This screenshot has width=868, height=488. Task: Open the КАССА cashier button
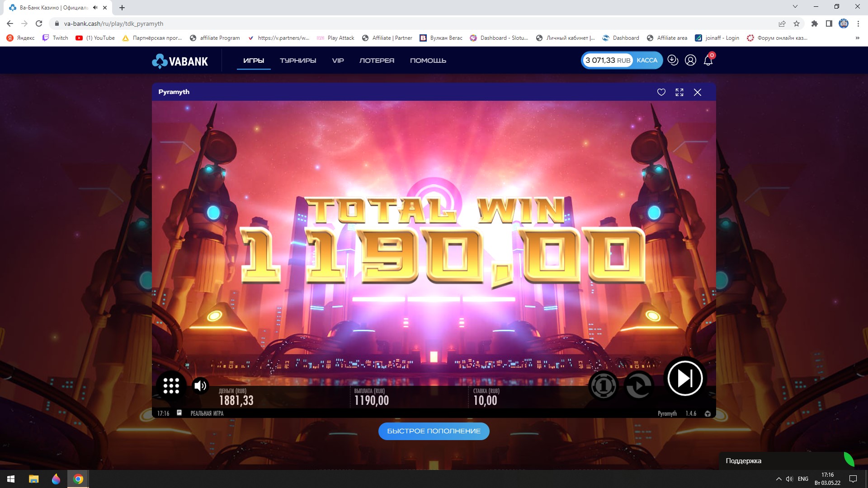647,60
